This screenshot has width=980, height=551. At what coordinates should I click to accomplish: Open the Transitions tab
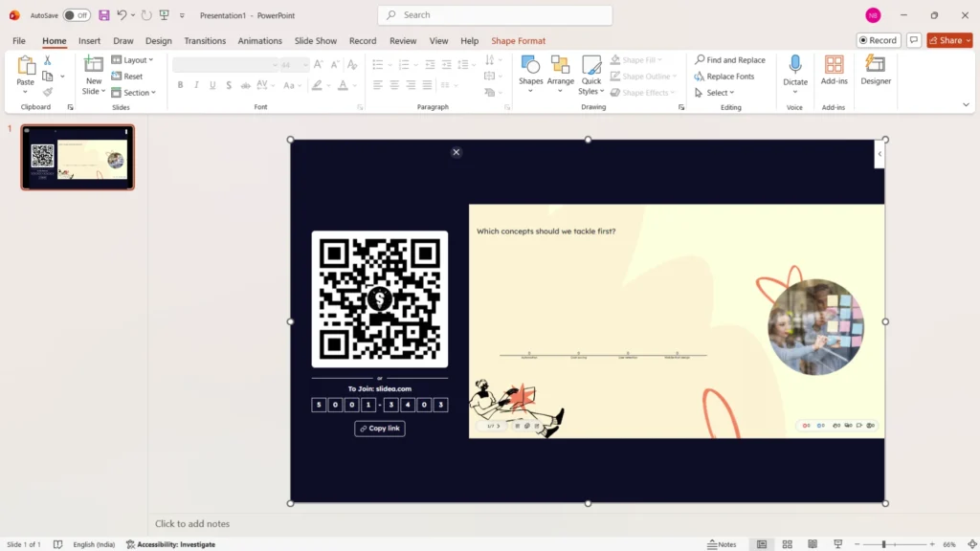point(205,41)
